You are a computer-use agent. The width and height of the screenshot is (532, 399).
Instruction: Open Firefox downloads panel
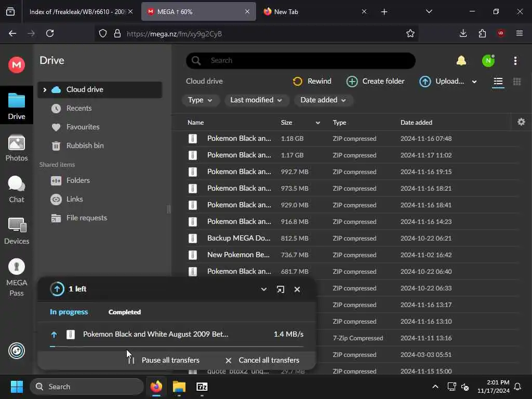click(x=463, y=33)
